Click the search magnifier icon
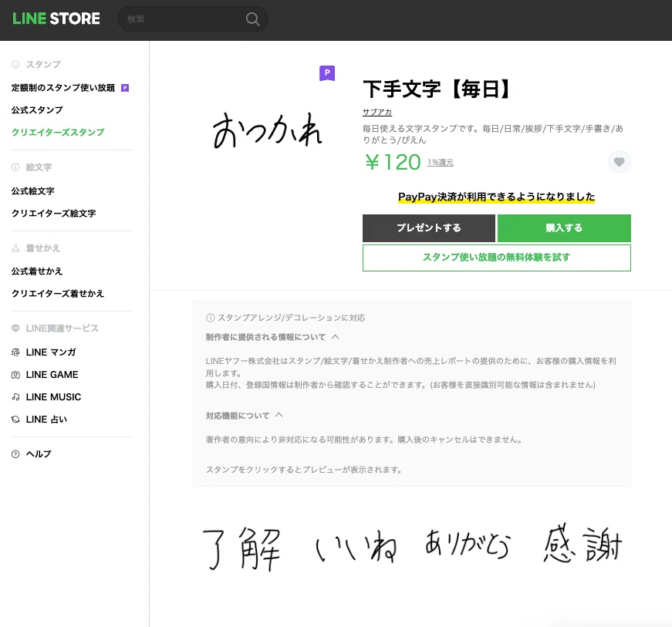 [x=252, y=19]
